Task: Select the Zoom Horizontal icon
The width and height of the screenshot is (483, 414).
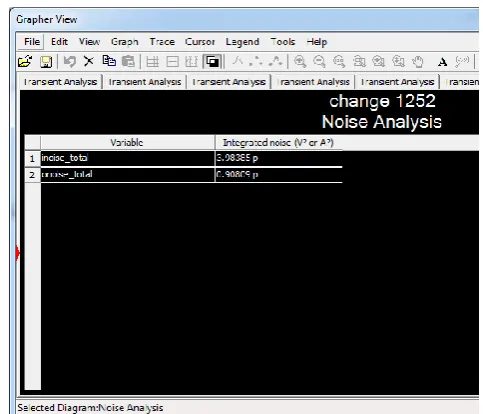Action: coord(378,62)
